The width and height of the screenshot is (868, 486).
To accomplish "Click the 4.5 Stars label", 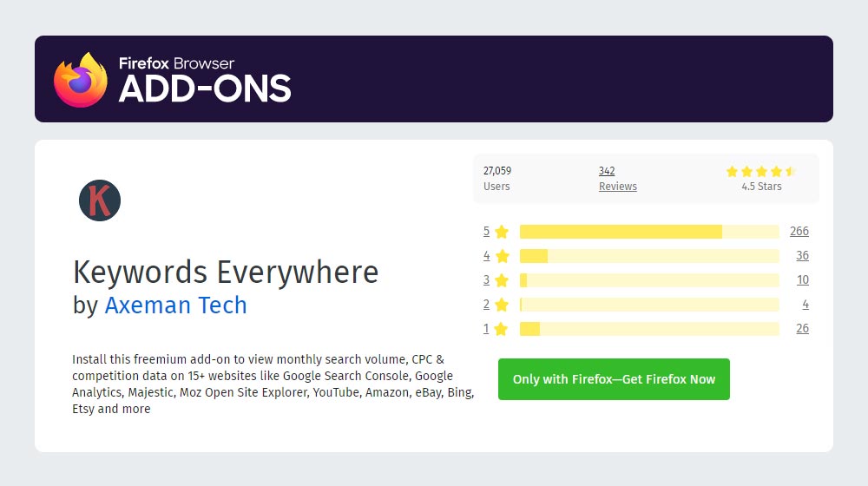I will click(x=762, y=187).
